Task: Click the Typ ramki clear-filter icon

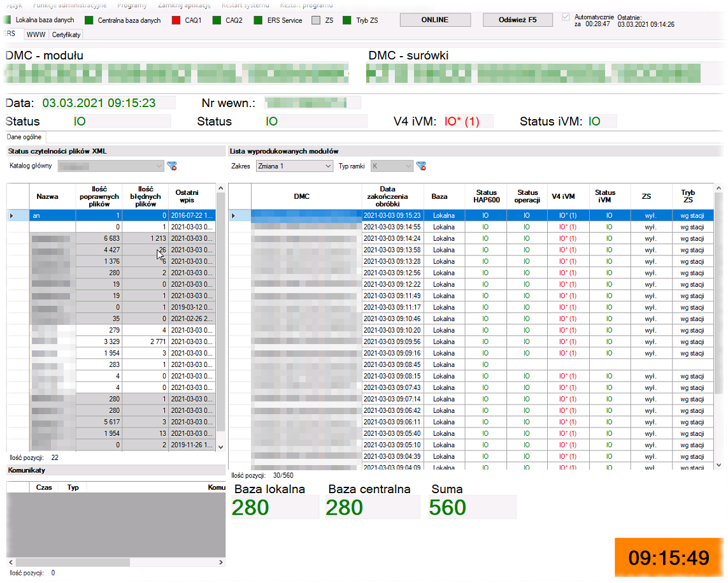Action: pyautogui.click(x=421, y=166)
